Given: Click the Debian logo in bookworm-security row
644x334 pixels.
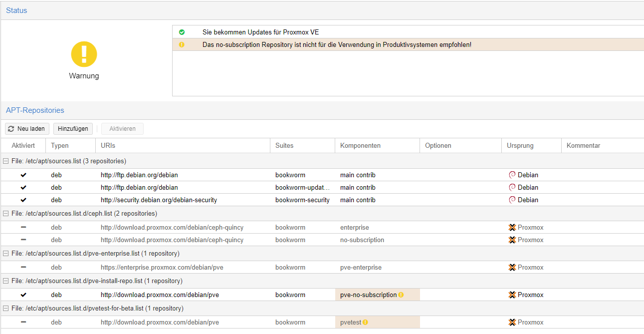Looking at the screenshot, I should tap(512, 200).
